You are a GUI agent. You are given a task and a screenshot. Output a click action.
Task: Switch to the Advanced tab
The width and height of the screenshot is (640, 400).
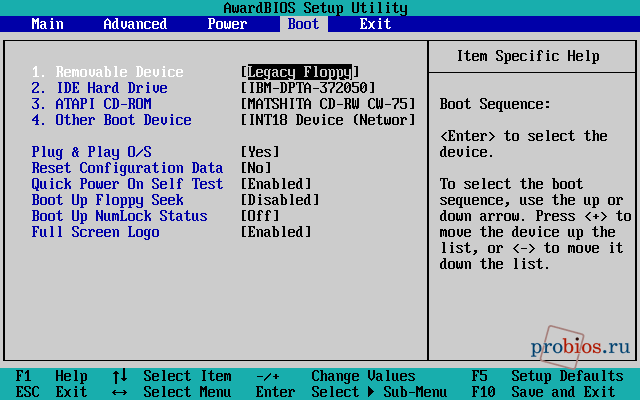[x=135, y=24]
